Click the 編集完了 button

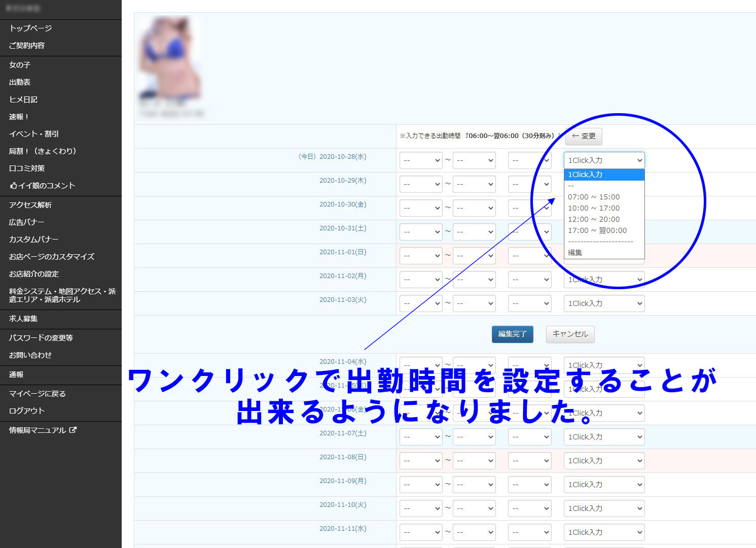tap(512, 334)
